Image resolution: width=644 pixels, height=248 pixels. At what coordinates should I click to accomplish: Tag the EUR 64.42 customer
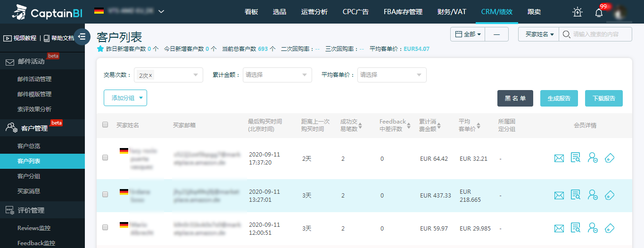point(610,158)
